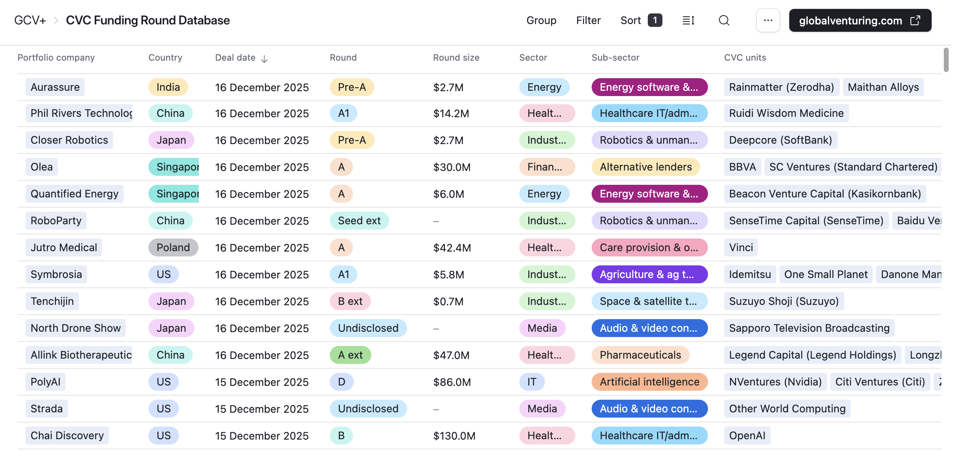Open globalventuring.com button
The height and width of the screenshot is (451, 980).
[851, 20]
